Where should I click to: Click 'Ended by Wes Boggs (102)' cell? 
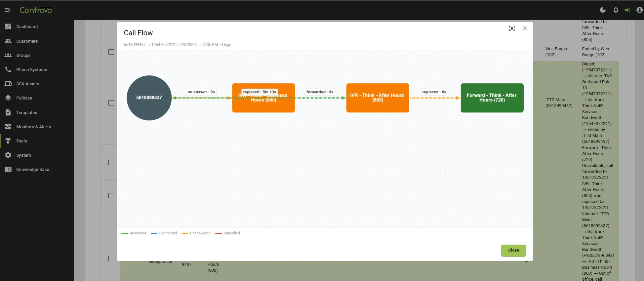[595, 52]
